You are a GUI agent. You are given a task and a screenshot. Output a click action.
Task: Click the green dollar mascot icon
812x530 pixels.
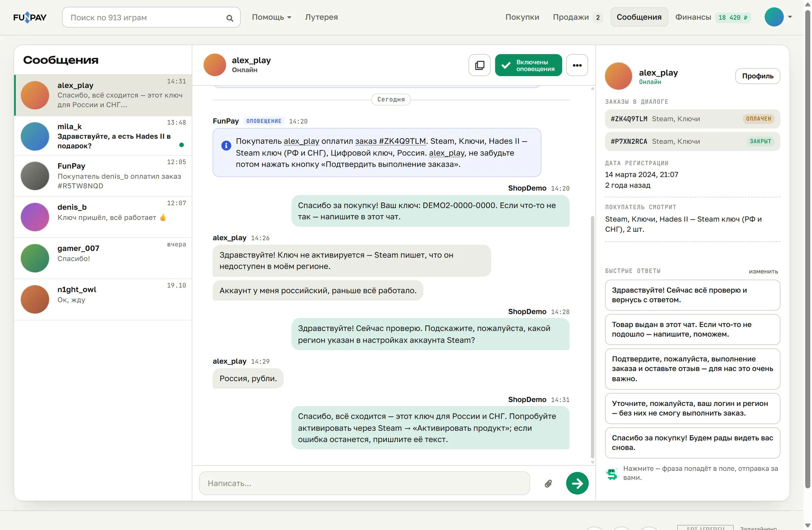[x=612, y=474]
